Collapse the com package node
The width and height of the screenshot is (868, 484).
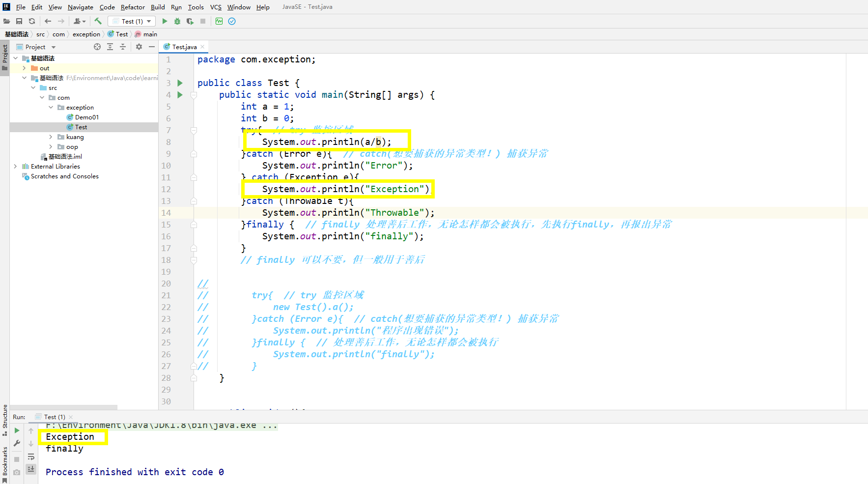pos(42,98)
